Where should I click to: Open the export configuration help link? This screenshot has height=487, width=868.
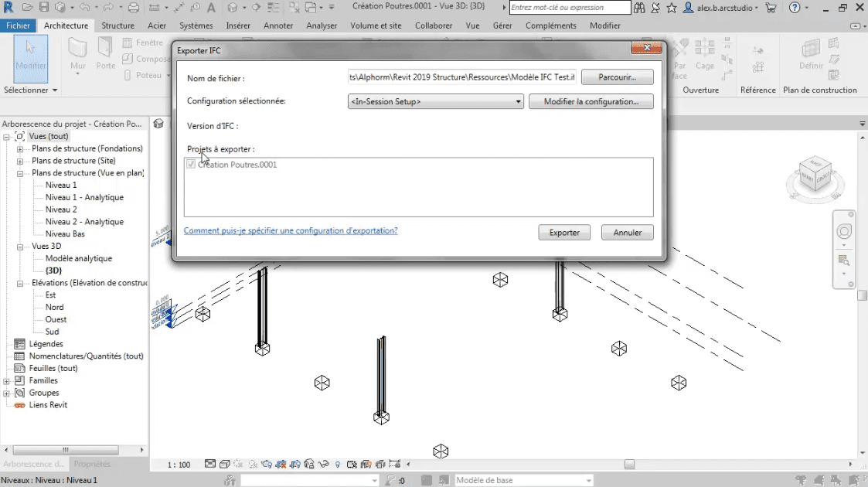pos(291,230)
